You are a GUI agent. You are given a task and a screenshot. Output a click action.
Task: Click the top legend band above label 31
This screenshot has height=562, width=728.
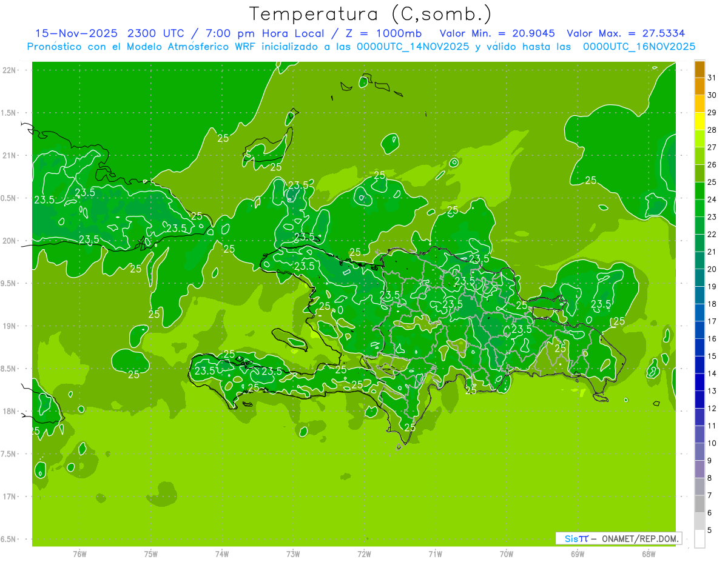pos(699,70)
